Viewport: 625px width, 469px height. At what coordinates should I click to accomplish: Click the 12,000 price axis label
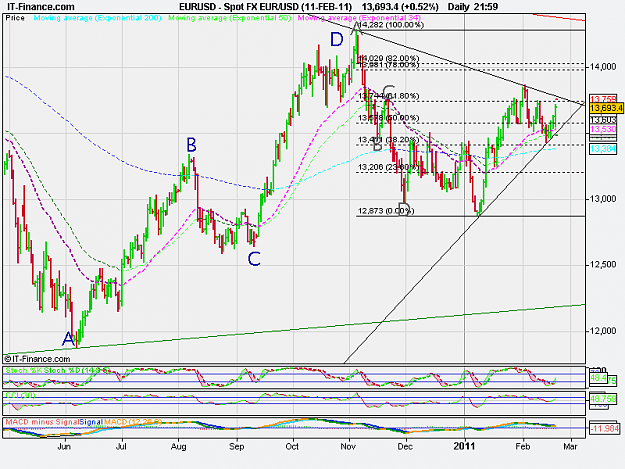(x=603, y=331)
